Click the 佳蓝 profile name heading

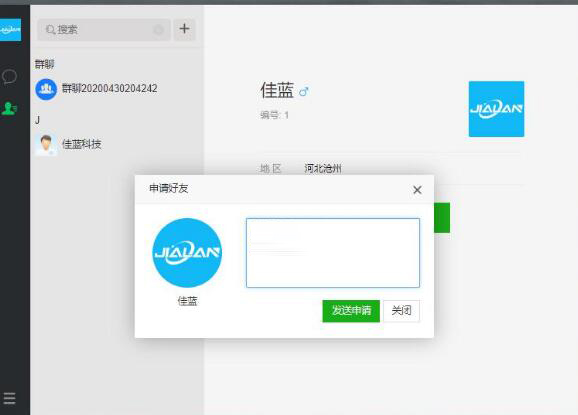click(277, 90)
